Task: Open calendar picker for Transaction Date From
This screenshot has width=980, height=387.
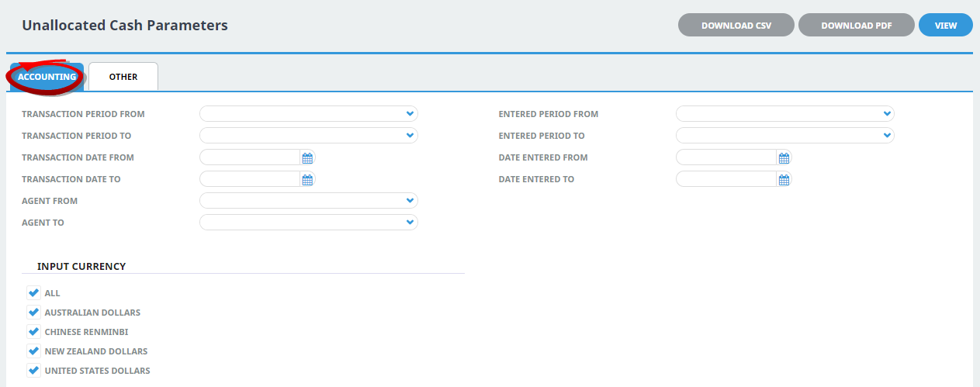Action: [307, 158]
